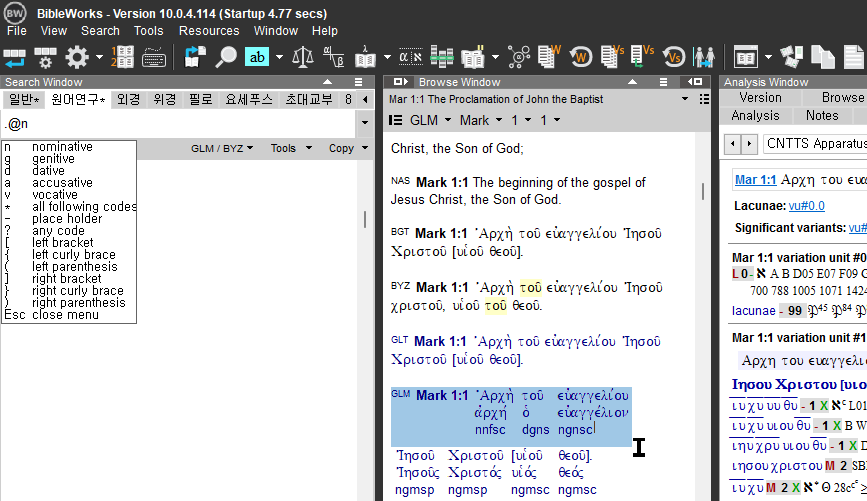The width and height of the screenshot is (867, 501).
Task: Click the numbered 1-2 books icon
Action: (x=122, y=57)
